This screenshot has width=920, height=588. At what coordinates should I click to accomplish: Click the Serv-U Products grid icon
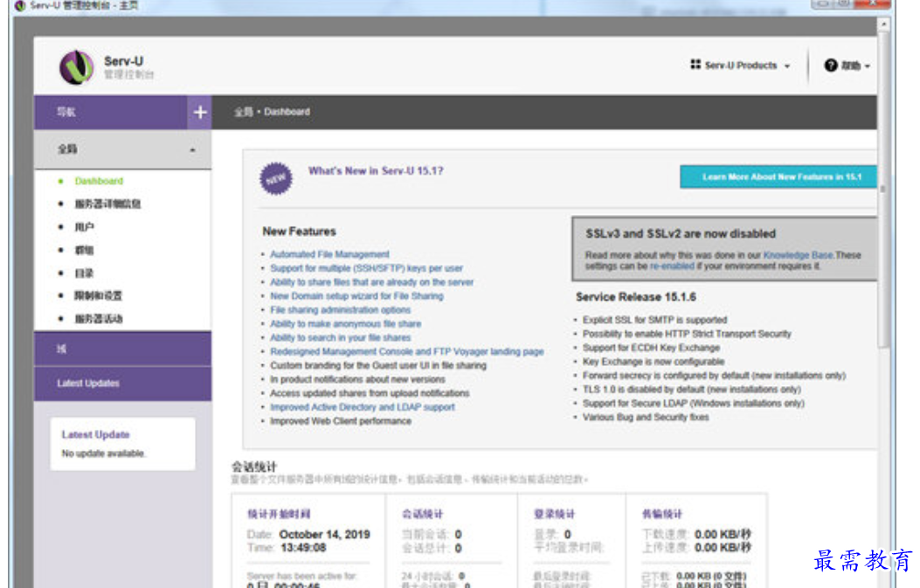695,65
